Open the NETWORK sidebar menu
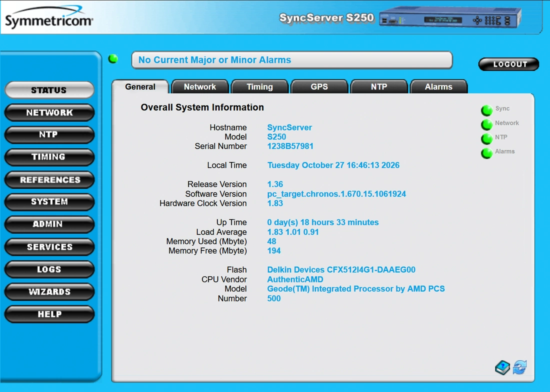The width and height of the screenshot is (550, 392). [49, 112]
